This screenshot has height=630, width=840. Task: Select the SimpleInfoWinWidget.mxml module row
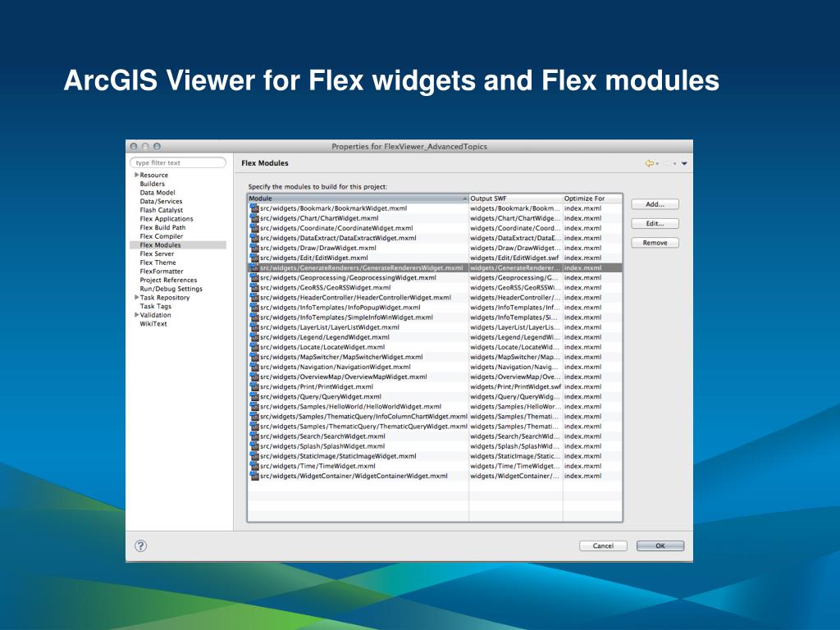pyautogui.click(x=435, y=317)
